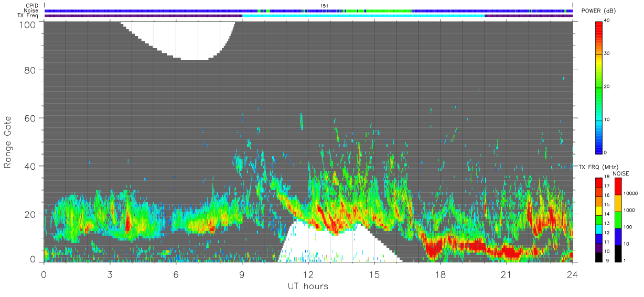644x297 pixels.
Task: Click the 40 tick on power scale
Action: 607,21
